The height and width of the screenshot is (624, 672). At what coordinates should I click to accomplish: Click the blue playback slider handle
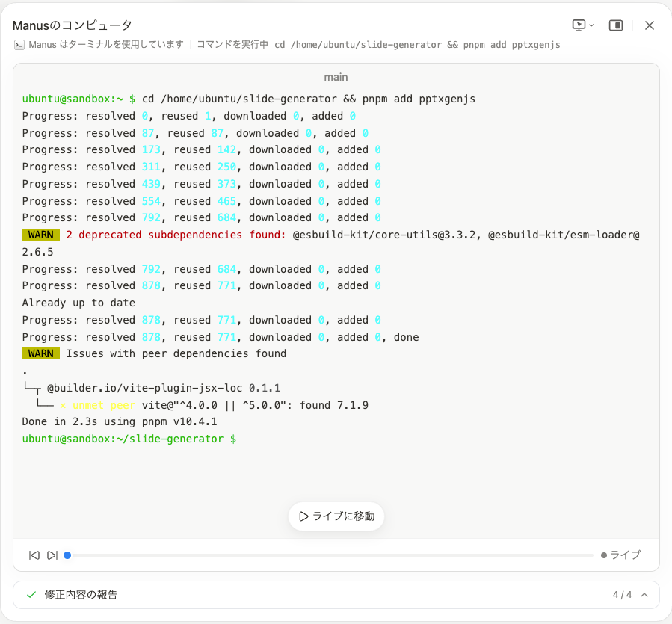pos(67,555)
